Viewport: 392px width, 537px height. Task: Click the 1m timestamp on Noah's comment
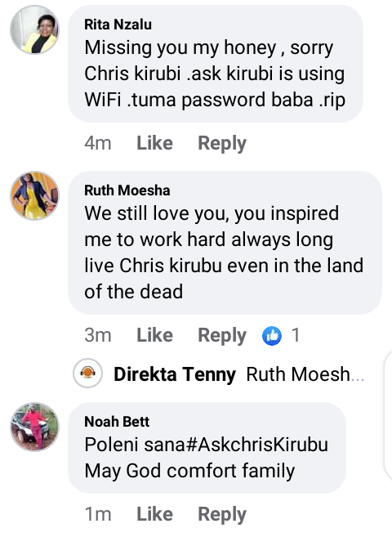[x=98, y=514]
